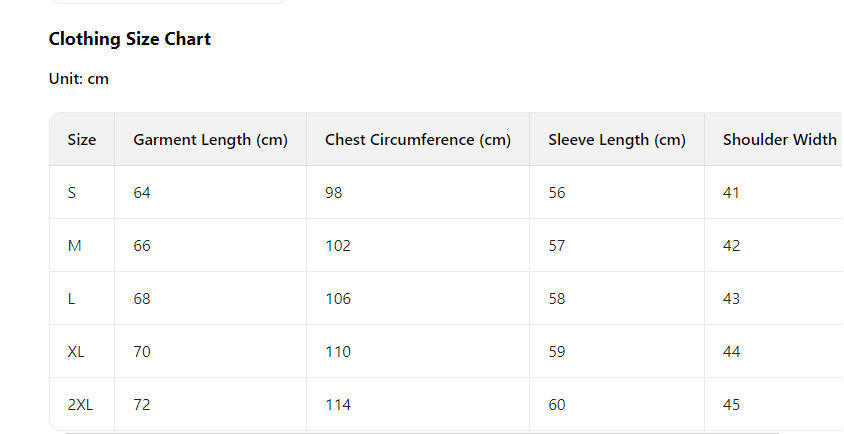The height and width of the screenshot is (434, 844).
Task: Select the Size column header
Action: click(82, 140)
